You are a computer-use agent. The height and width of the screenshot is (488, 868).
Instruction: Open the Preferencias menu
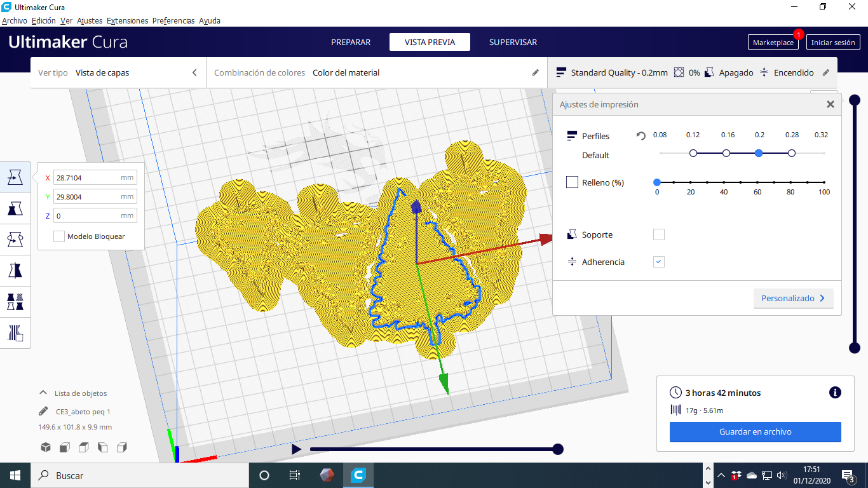(x=173, y=20)
